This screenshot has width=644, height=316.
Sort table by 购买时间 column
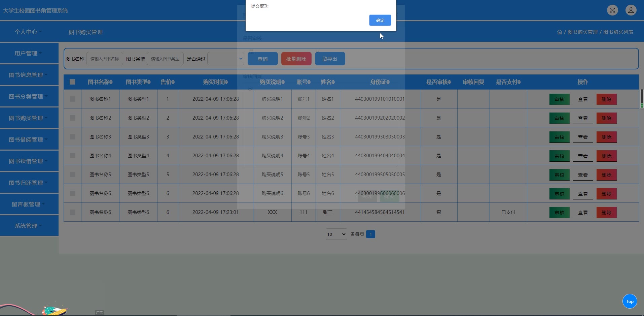click(x=216, y=82)
